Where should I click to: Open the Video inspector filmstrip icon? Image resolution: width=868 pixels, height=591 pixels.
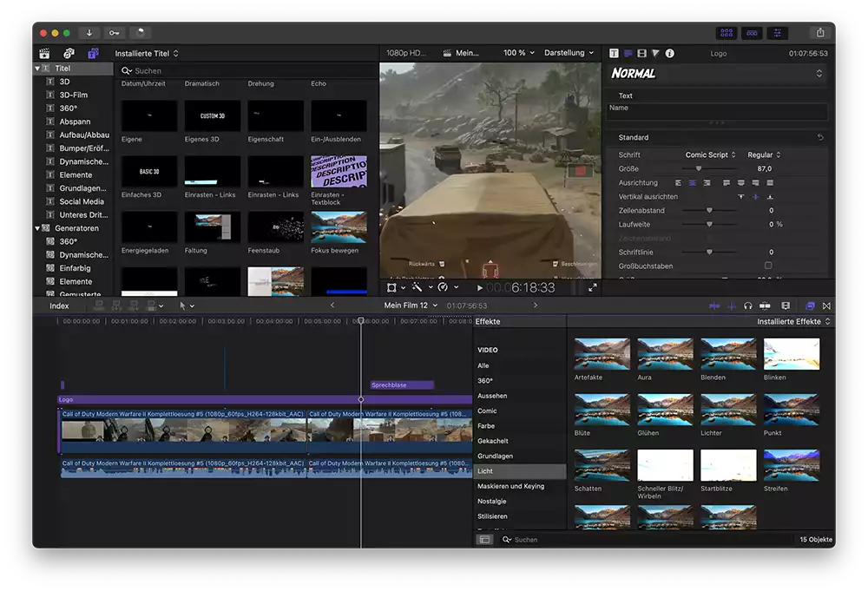[641, 53]
